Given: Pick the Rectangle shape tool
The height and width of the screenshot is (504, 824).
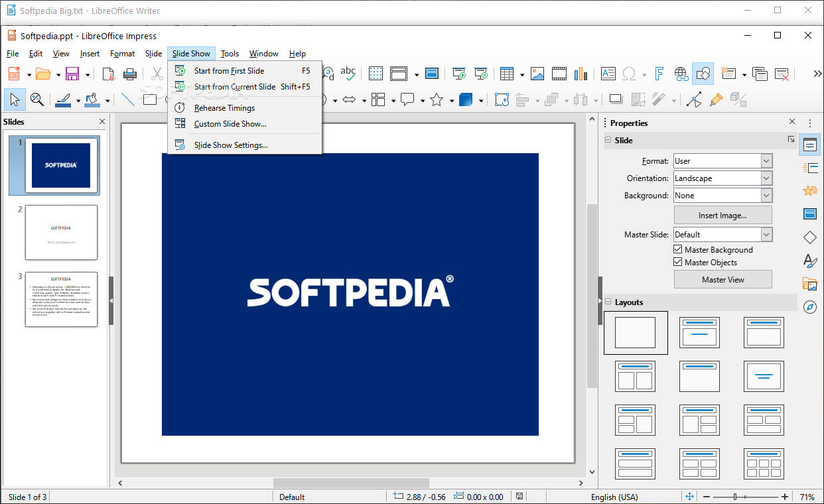Looking at the screenshot, I should pyautogui.click(x=150, y=99).
